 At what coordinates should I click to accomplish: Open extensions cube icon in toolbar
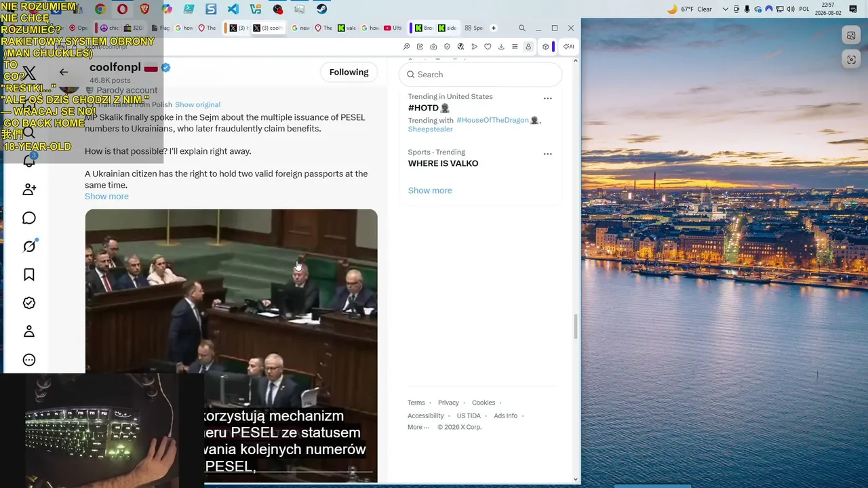tap(545, 47)
